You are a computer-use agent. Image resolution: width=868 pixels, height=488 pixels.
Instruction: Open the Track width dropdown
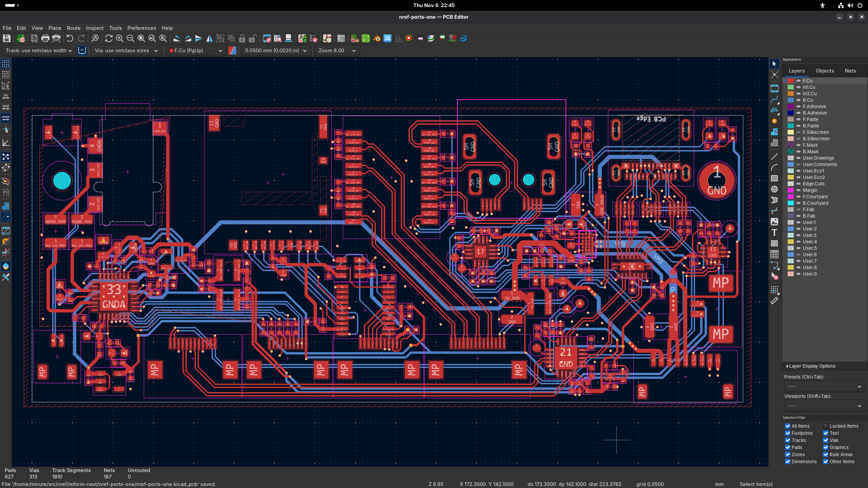pyautogui.click(x=39, y=50)
